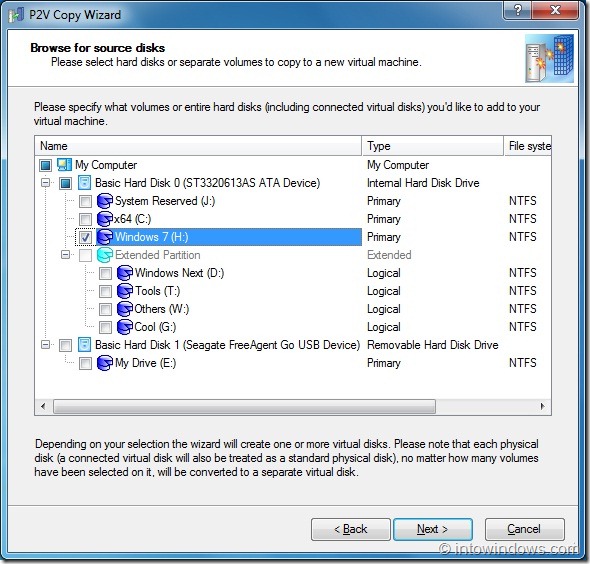The width and height of the screenshot is (590, 564).
Task: Check the Basic Hard Disk 1 checkbox
Action: 65,345
